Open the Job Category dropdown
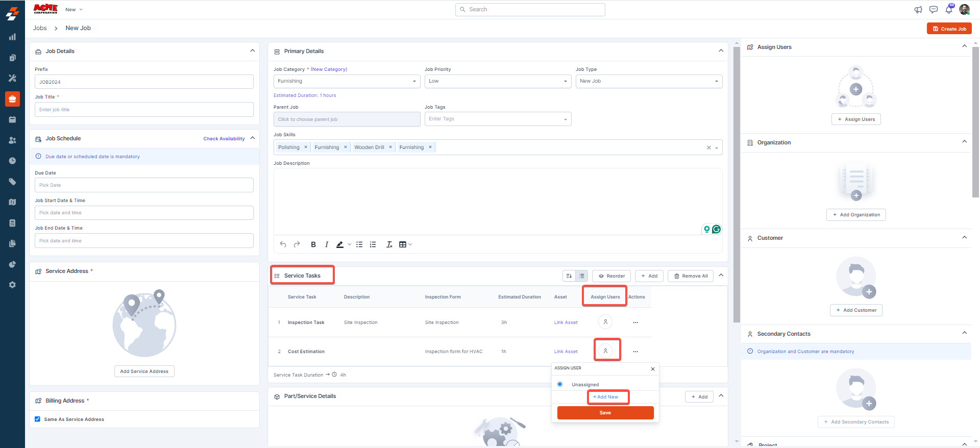The height and width of the screenshot is (448, 980). pyautogui.click(x=347, y=81)
